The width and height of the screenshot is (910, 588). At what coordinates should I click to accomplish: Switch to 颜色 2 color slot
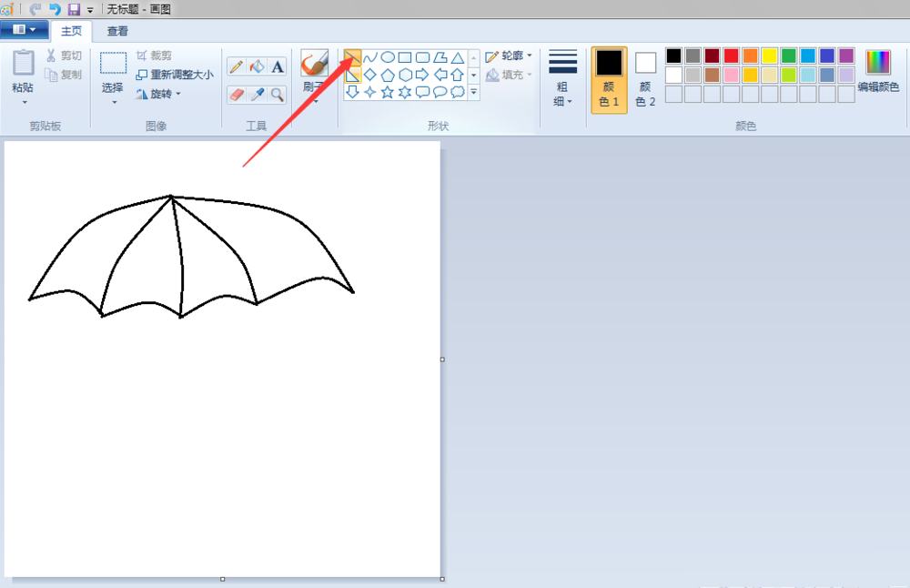[645, 80]
